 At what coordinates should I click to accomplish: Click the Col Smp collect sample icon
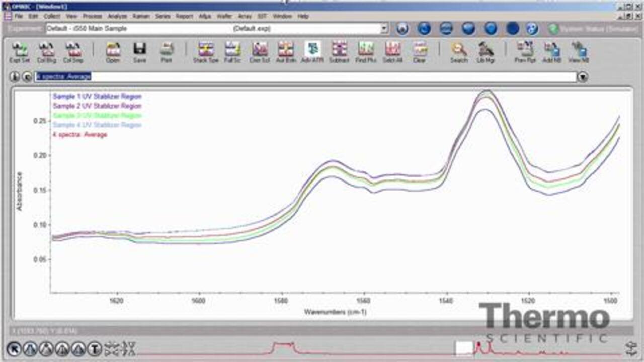tap(73, 52)
